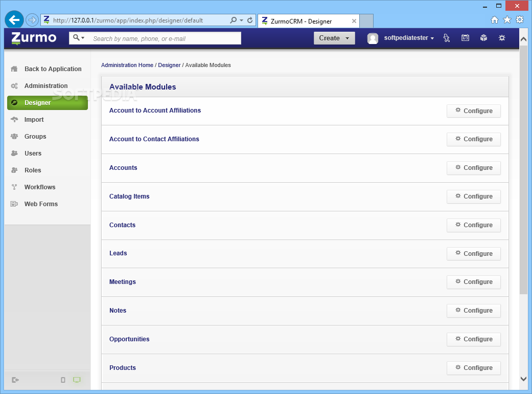
Task: Switch to desktop view monitor icon
Action: click(x=77, y=380)
